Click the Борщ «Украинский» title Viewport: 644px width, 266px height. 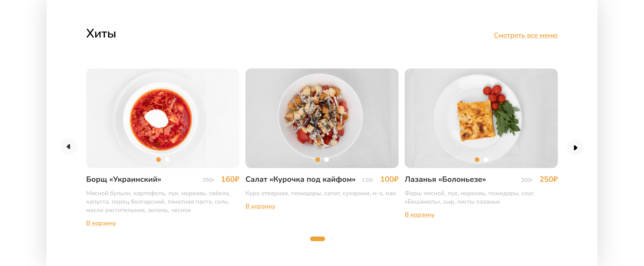tap(124, 179)
